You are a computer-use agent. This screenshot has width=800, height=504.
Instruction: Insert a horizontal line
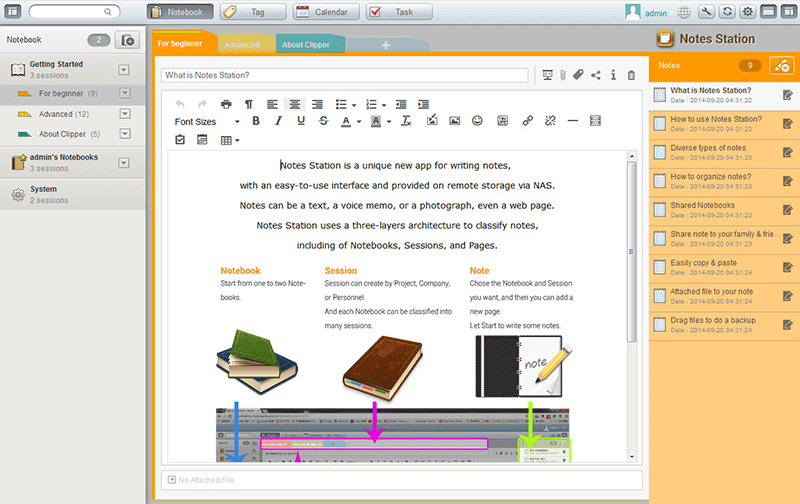point(572,121)
